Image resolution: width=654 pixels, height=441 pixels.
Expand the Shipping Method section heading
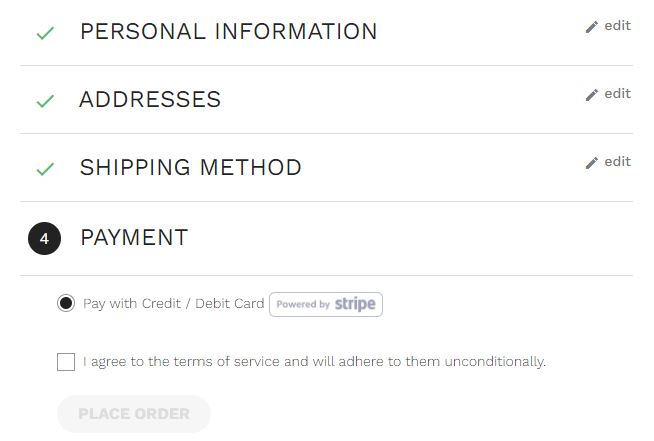pyautogui.click(x=190, y=168)
